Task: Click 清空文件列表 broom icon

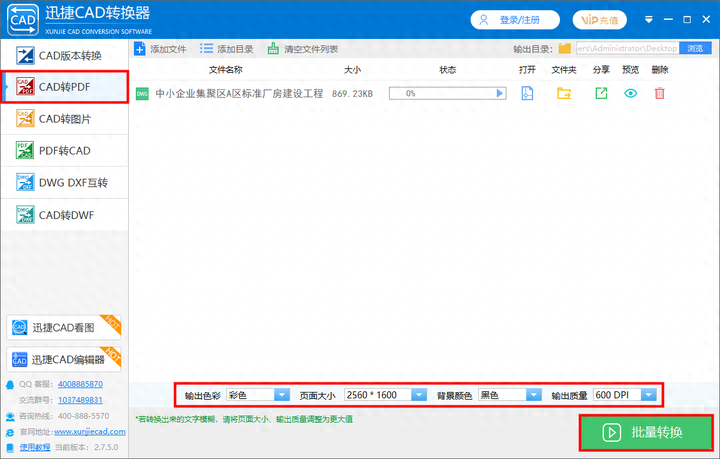Action: (x=273, y=49)
